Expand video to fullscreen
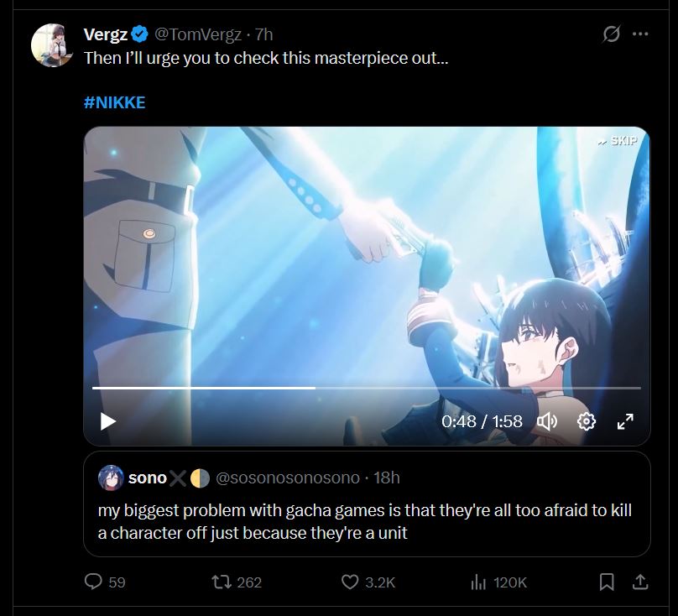 point(625,421)
